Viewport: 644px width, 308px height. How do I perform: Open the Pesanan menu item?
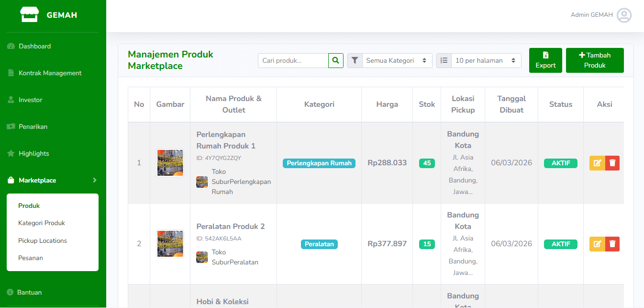click(x=30, y=258)
